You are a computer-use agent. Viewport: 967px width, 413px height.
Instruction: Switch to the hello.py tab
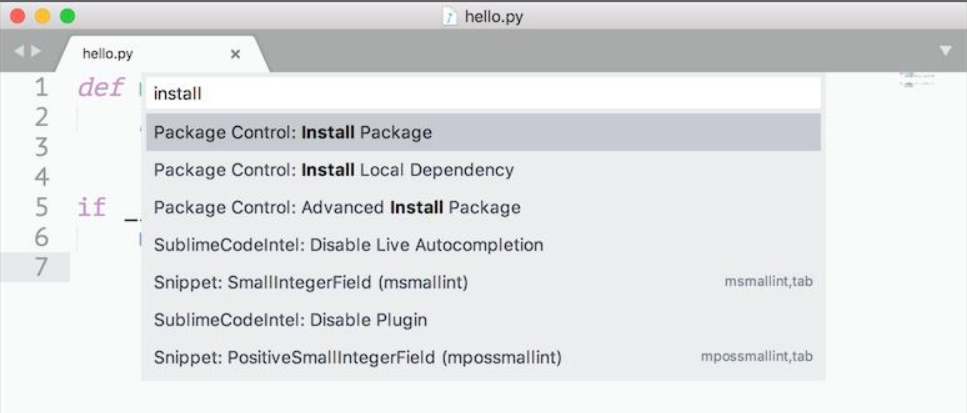[108, 54]
